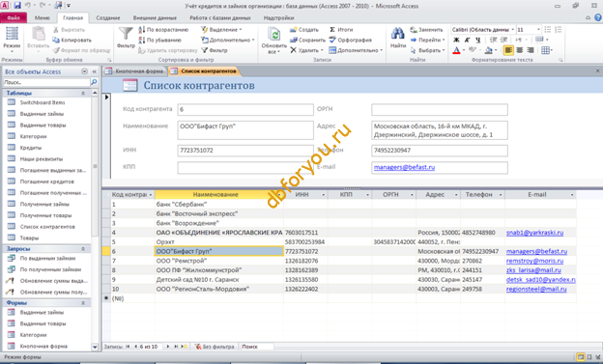Collapse the Формы navigation group

tap(83, 303)
